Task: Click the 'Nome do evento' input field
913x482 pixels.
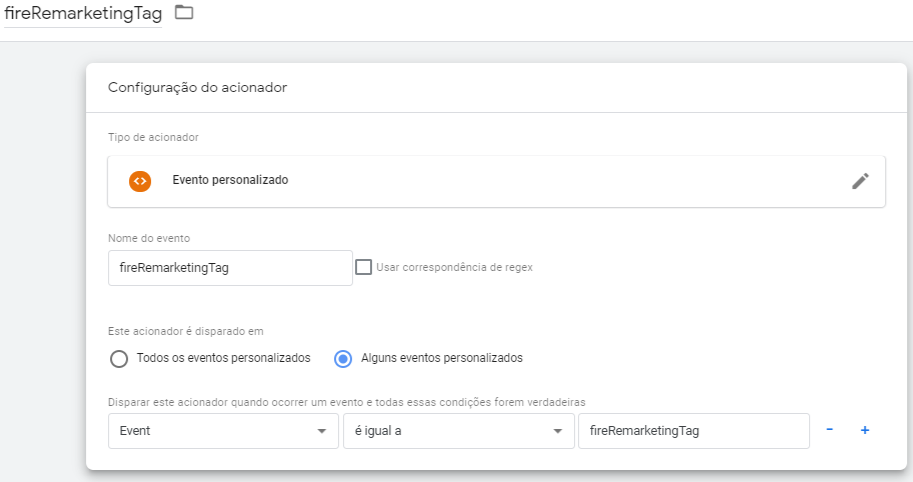Action: click(x=230, y=268)
